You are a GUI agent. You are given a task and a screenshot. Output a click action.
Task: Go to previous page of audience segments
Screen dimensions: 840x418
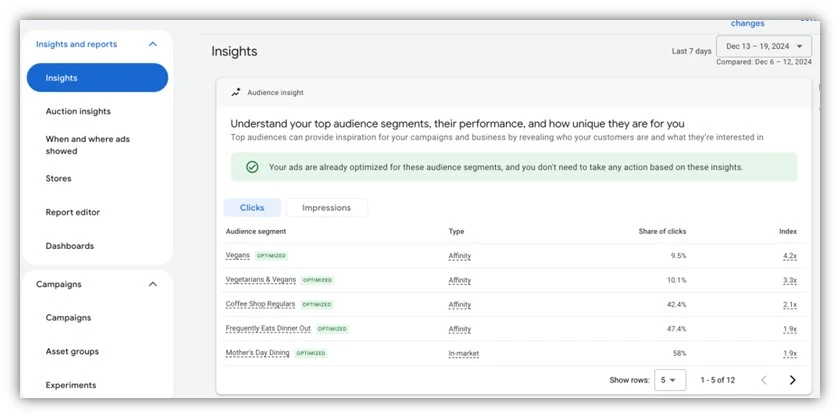tap(764, 380)
